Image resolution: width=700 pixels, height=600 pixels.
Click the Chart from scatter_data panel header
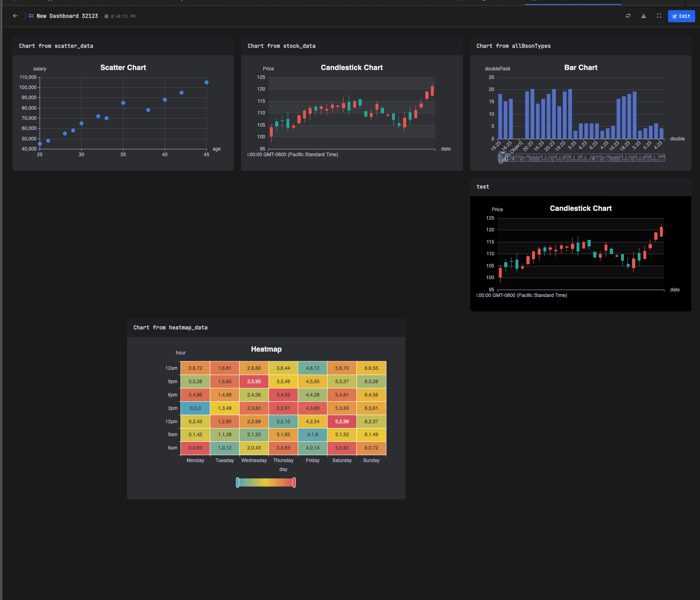(x=56, y=46)
